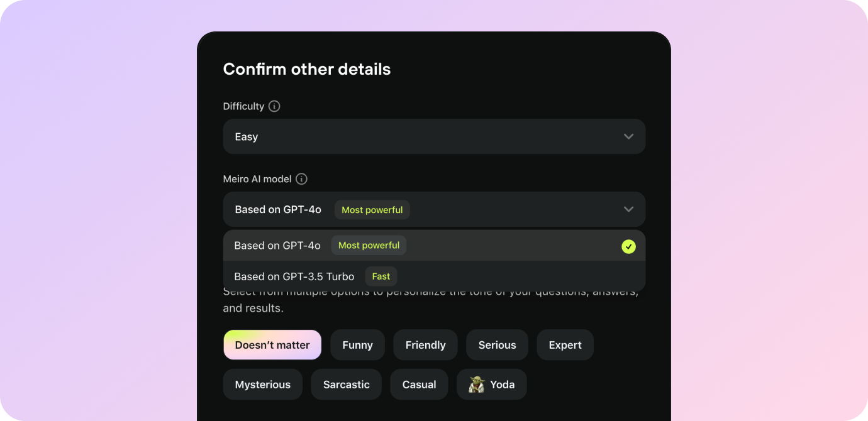Screen dimensions: 868x421
Task: Click the info icon next to Difficulty
Action: [274, 106]
